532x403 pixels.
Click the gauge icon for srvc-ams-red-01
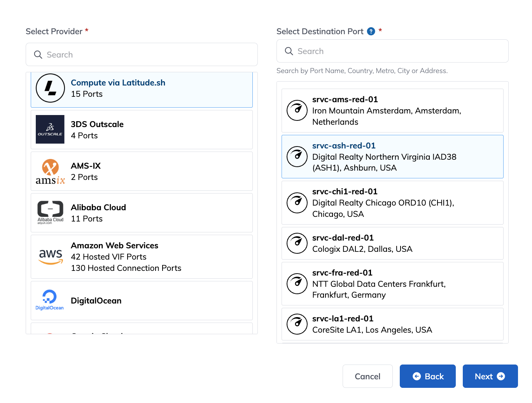[297, 110]
